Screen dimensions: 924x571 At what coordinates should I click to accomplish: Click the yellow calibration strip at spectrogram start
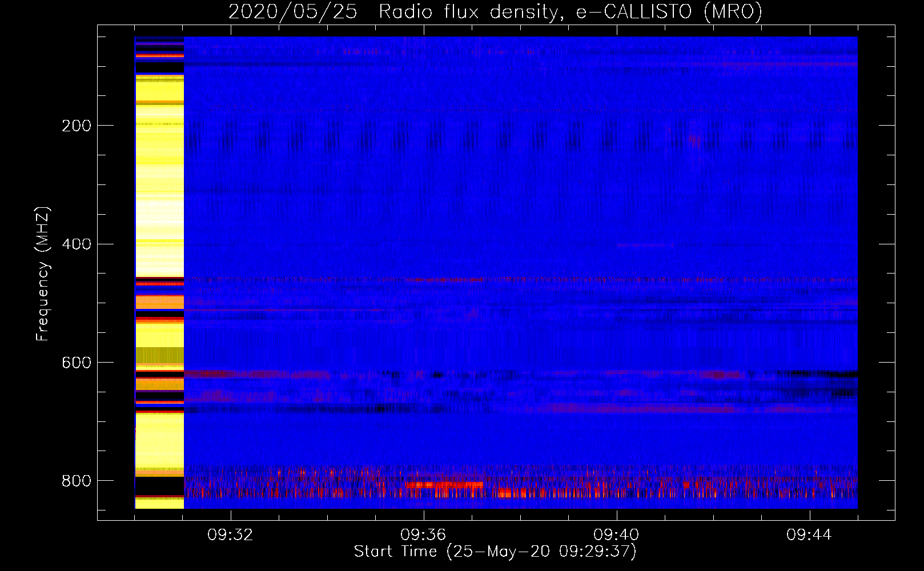pos(159,272)
